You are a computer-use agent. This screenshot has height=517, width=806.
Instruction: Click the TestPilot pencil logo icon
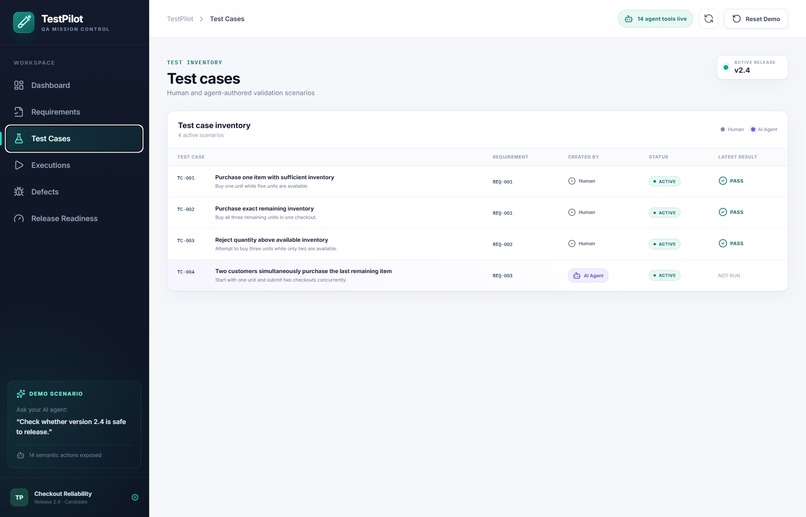pyautogui.click(x=24, y=22)
